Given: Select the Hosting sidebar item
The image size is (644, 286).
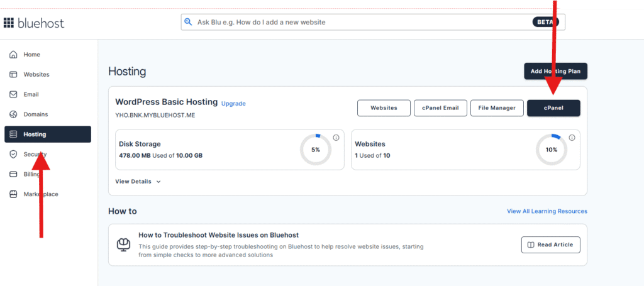Looking at the screenshot, I should pos(48,134).
